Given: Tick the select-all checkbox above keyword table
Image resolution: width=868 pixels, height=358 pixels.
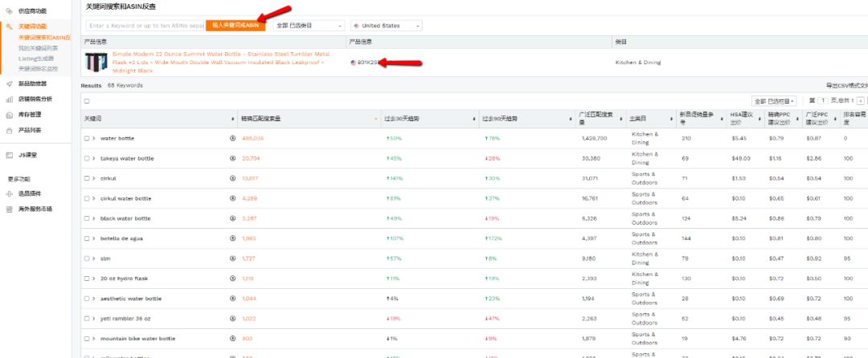Looking at the screenshot, I should [87, 101].
